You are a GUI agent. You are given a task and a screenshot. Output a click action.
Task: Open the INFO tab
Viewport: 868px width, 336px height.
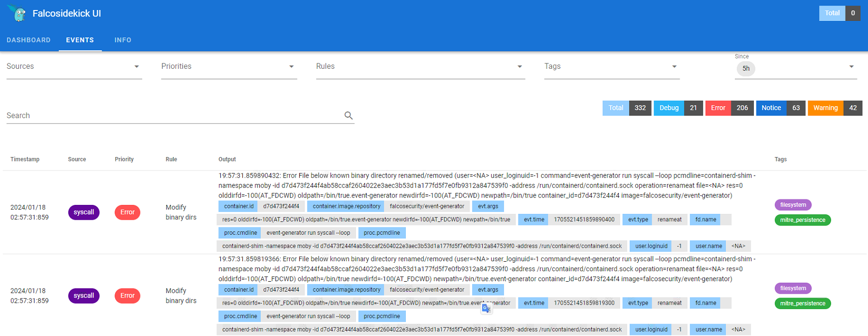[123, 40]
